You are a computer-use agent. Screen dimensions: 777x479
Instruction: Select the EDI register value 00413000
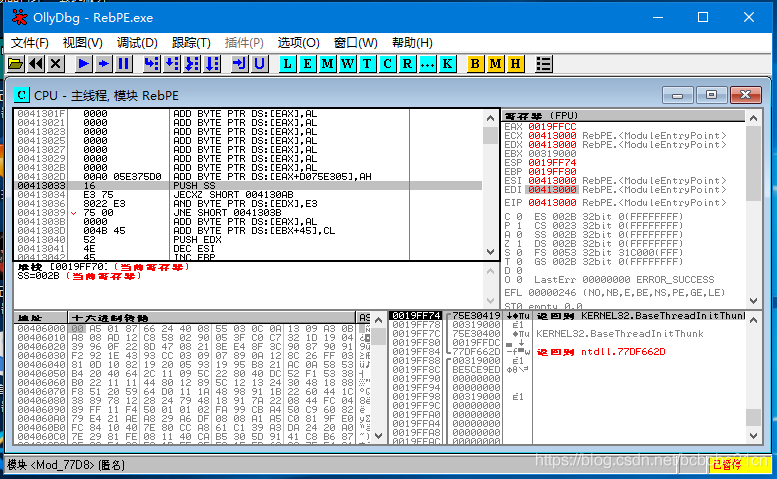pos(552,190)
